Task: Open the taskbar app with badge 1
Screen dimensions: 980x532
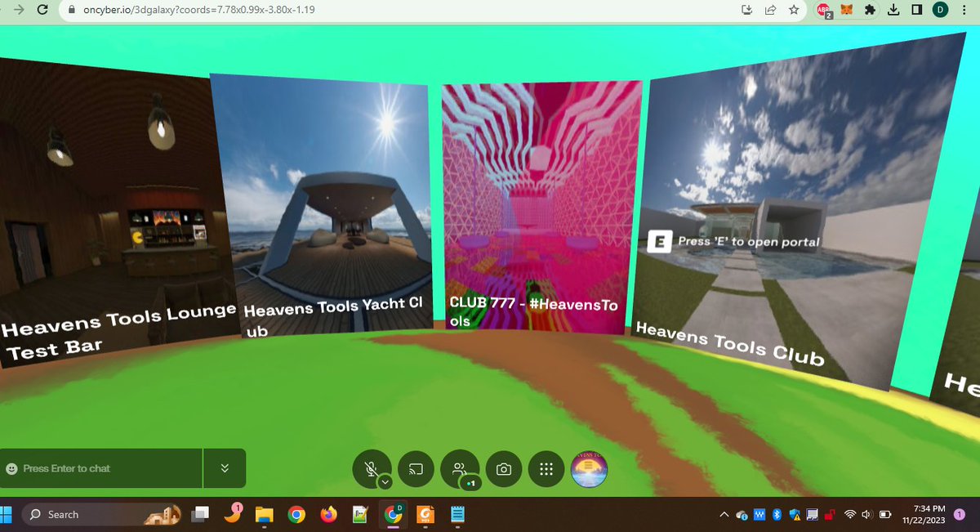Action: 232,515
